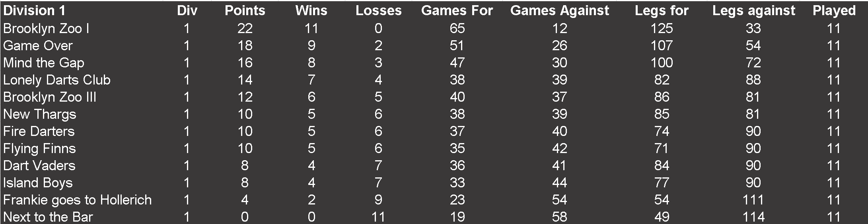Click Brooklyn Zoo I legs for value 125
The width and height of the screenshot is (868, 224).
[x=662, y=28]
